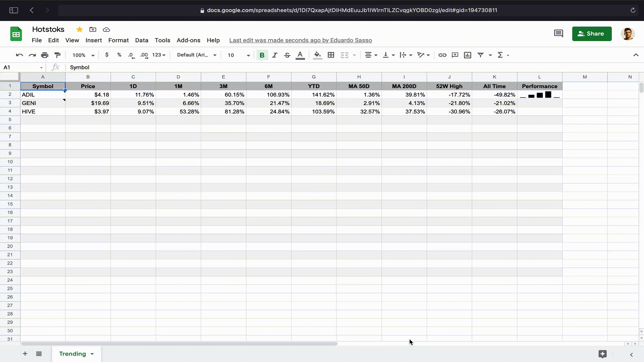Decrease decimal places
The height and width of the screenshot is (362, 644).
pos(131,55)
